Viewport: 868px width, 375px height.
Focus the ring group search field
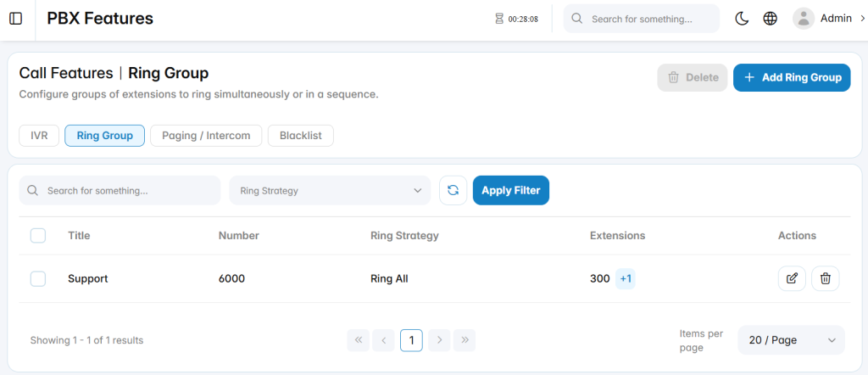pyautogui.click(x=120, y=191)
